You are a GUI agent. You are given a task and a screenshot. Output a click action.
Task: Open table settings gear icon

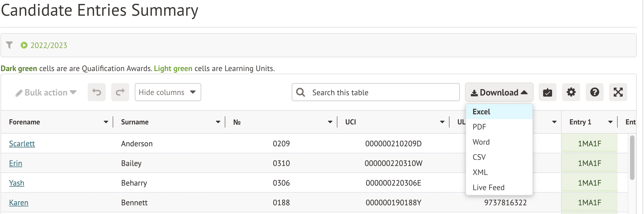pos(571,92)
